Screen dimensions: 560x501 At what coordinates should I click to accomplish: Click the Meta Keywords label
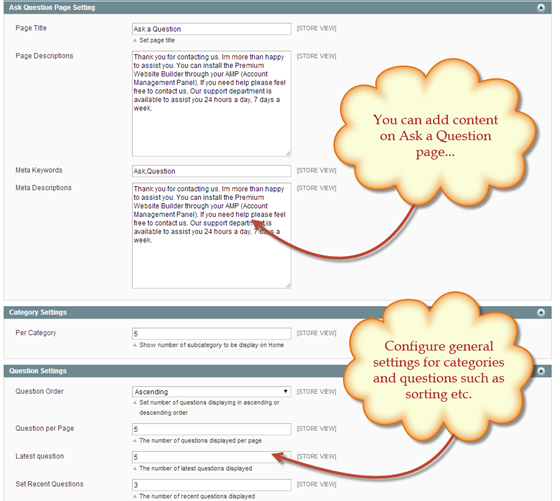pyautogui.click(x=39, y=170)
